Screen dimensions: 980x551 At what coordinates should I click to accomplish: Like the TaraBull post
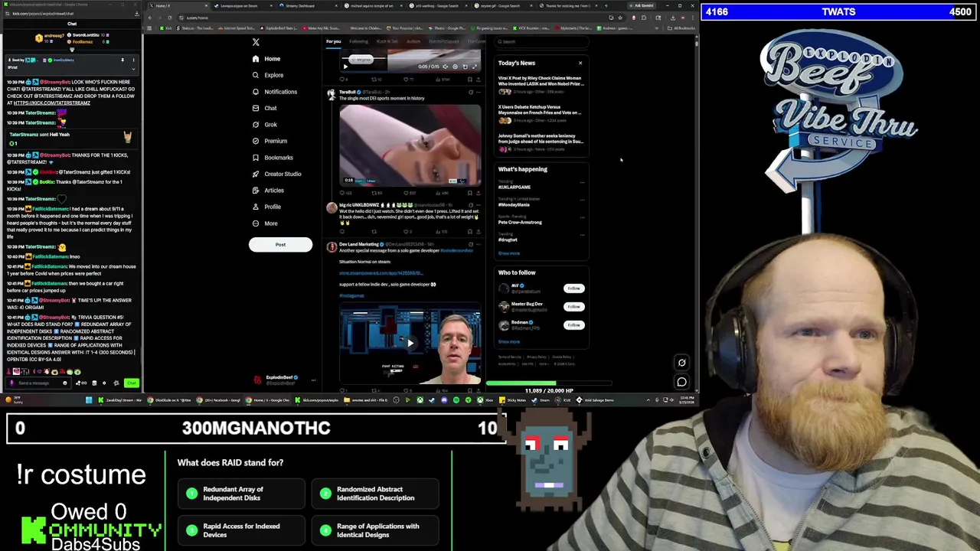pos(410,193)
